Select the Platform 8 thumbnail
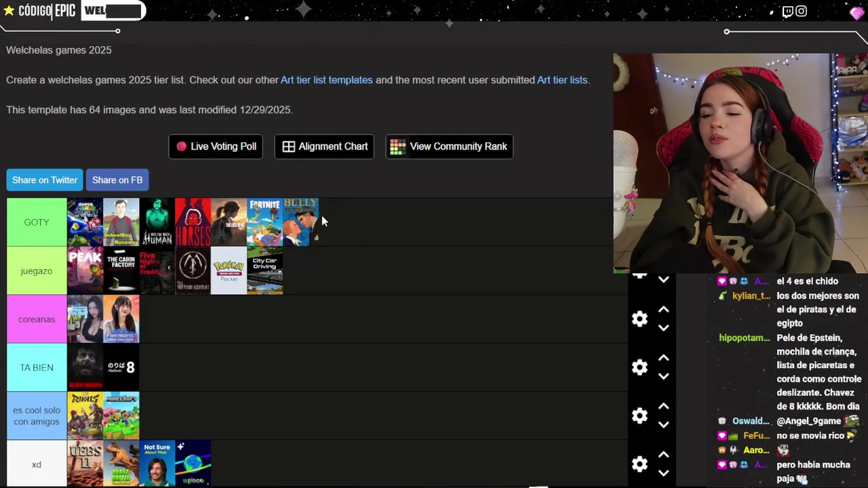Image resolution: width=868 pixels, height=488 pixels. [121, 367]
